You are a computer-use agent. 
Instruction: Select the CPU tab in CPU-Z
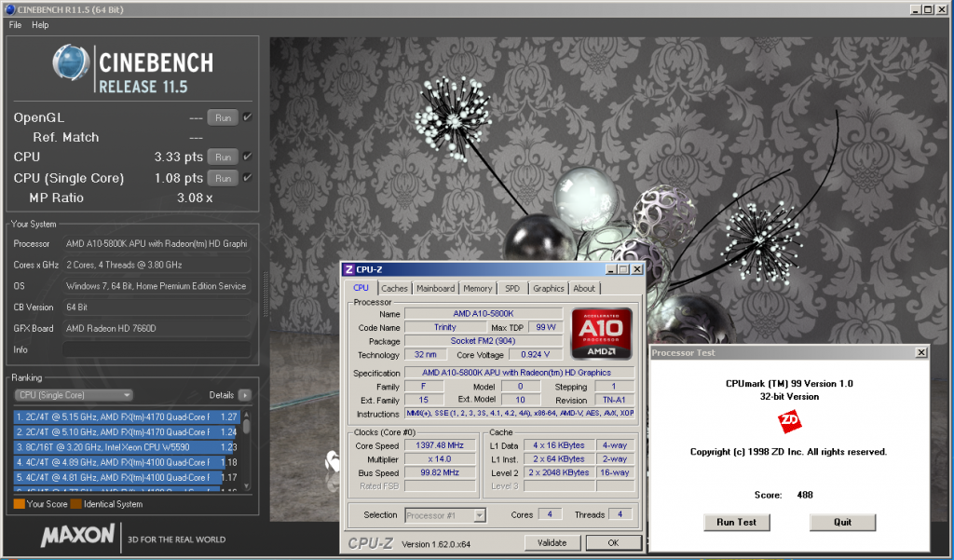(361, 288)
